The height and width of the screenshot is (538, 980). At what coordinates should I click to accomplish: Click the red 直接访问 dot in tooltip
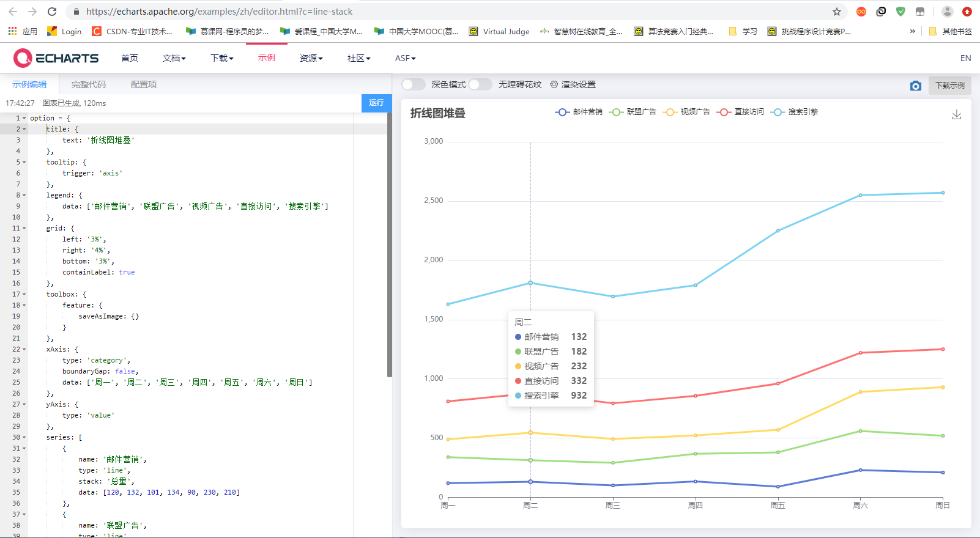(x=518, y=381)
